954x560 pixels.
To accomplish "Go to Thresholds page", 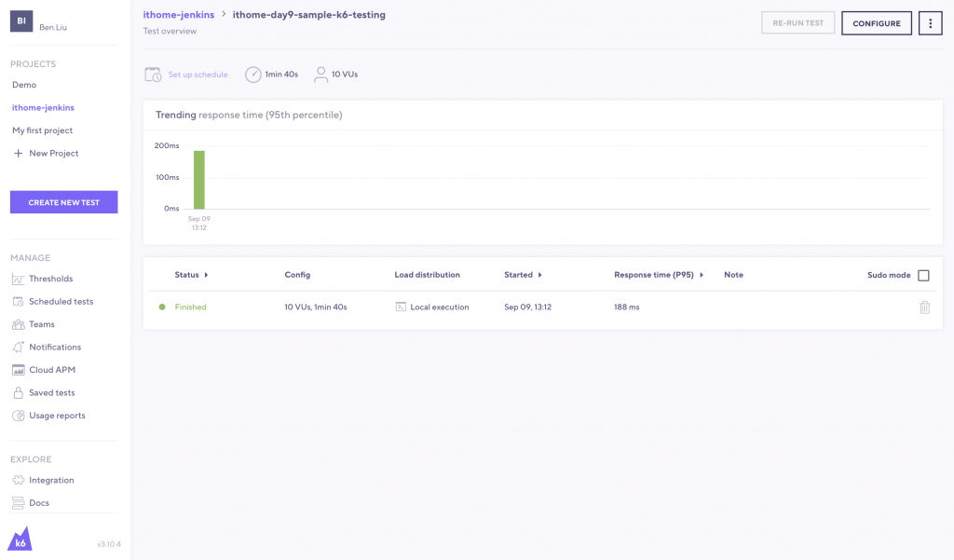I will (51, 279).
